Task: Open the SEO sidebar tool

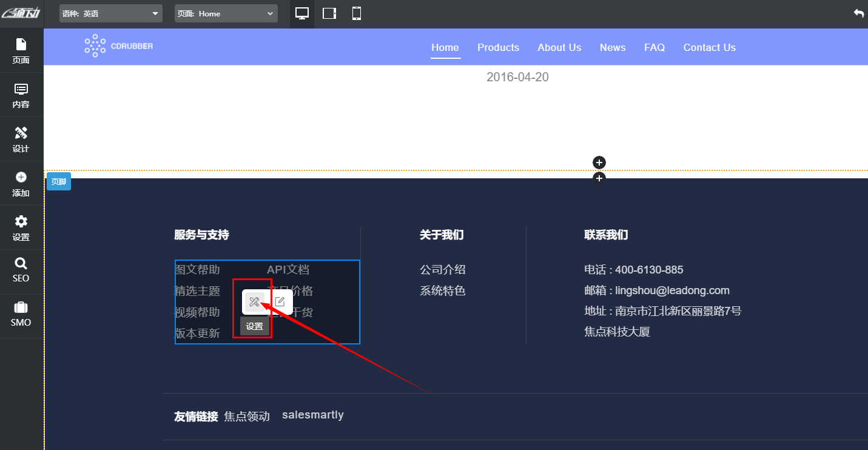Action: 21,269
